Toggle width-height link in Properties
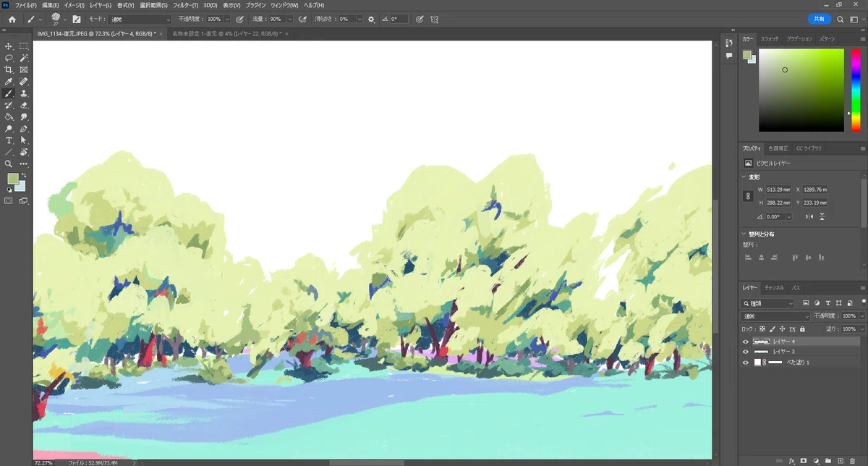The width and height of the screenshot is (868, 466). [x=747, y=196]
